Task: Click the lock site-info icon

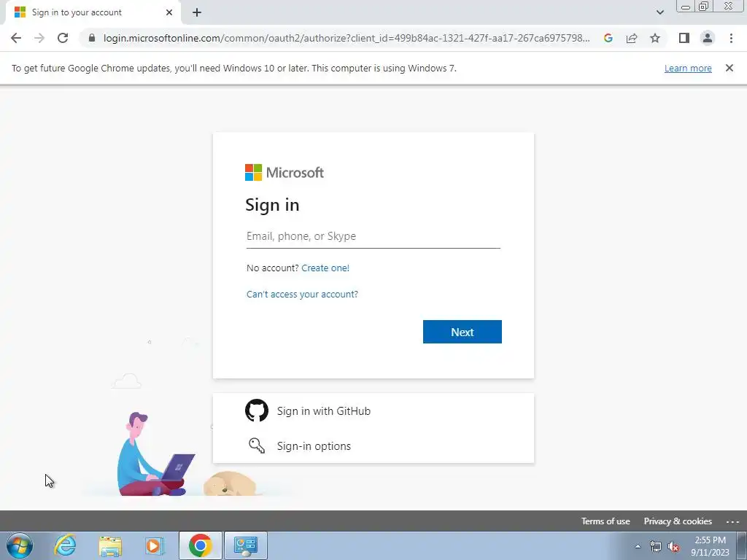Action: [x=92, y=38]
